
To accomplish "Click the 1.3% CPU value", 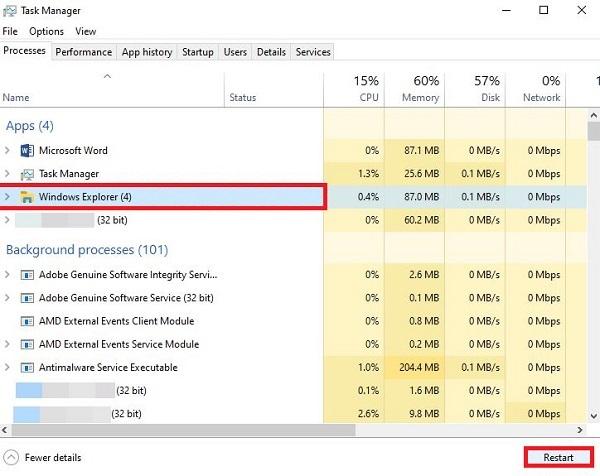I will pos(368,174).
